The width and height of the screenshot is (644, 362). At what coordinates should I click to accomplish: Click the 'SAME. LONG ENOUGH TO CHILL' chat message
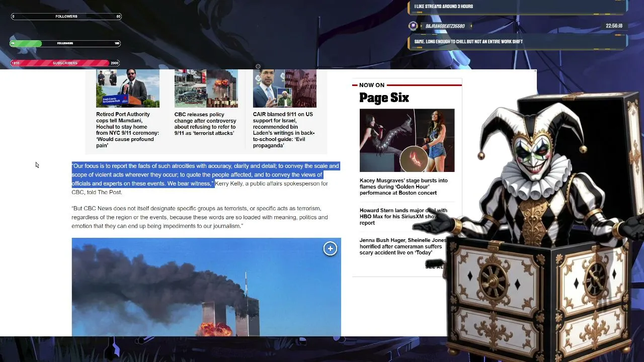tap(517, 42)
